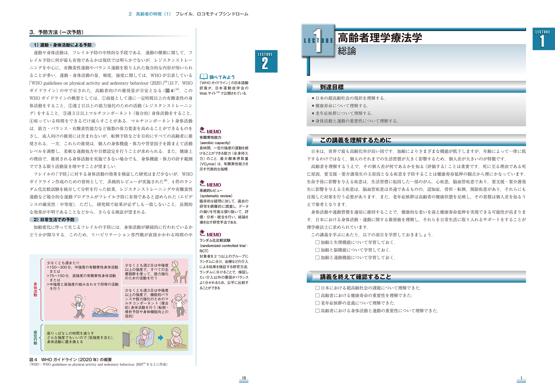Click the 有酸素性能力 memo title
The image size is (555, 392).
click(x=210, y=137)
